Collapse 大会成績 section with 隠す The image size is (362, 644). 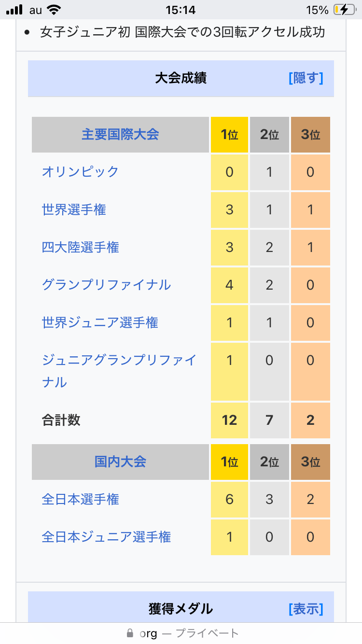(x=306, y=78)
